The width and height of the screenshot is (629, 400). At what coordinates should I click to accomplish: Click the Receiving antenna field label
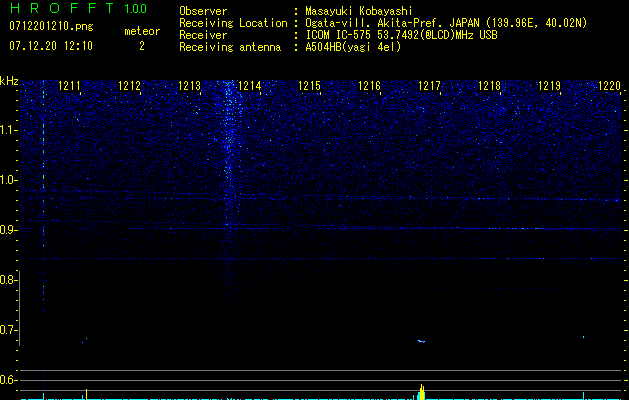pyautogui.click(x=230, y=47)
